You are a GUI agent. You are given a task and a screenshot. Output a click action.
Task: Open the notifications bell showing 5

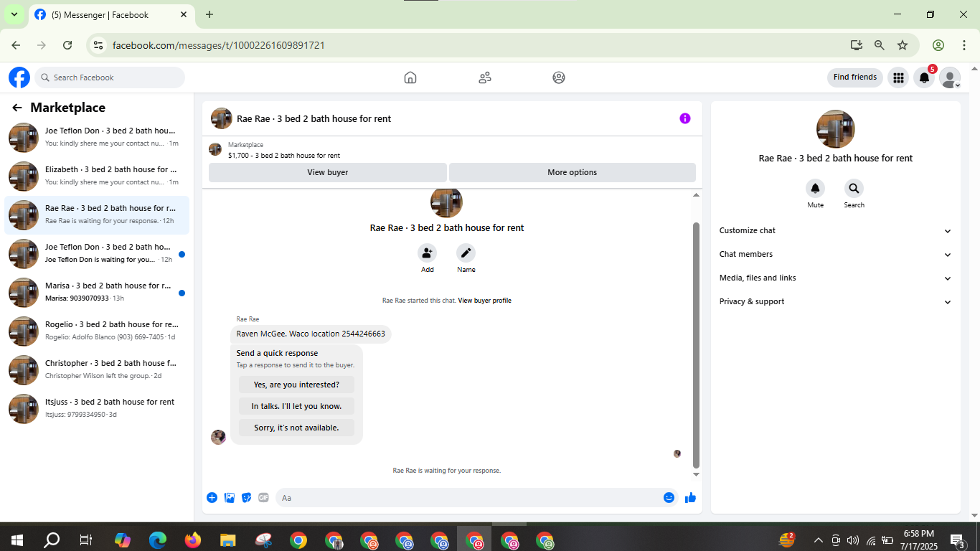coord(925,77)
